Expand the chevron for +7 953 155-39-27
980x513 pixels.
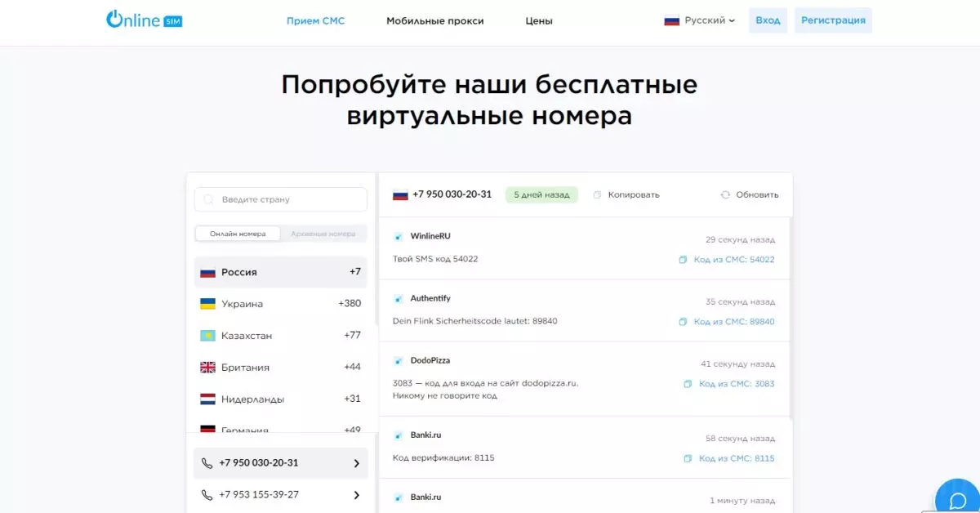point(356,495)
